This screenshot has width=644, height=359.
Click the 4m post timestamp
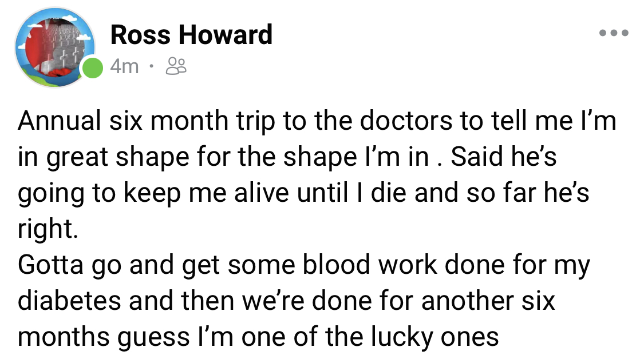coord(124,66)
